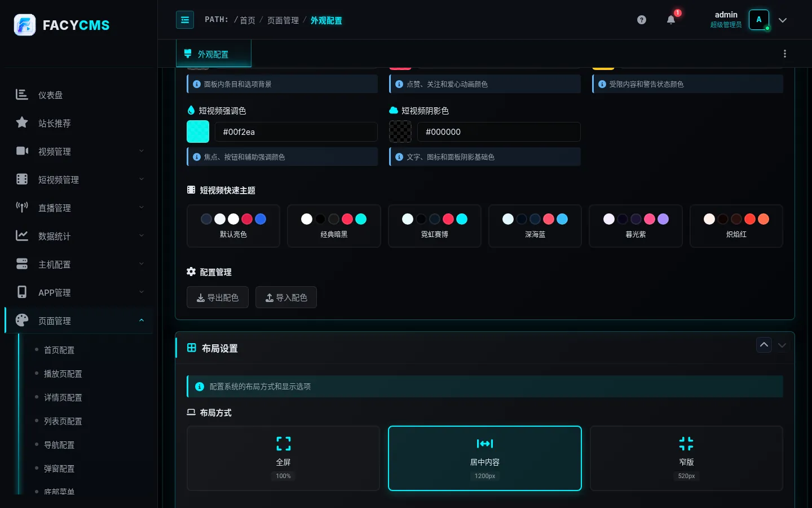Open 首页配置 in the sidebar
The height and width of the screenshot is (508, 812).
point(59,350)
